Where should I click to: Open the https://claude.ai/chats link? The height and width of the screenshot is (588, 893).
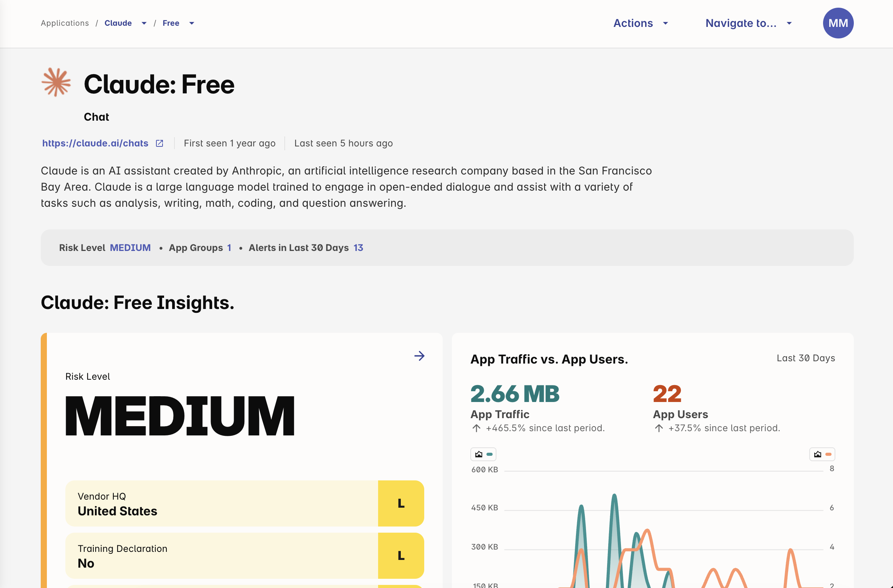(95, 143)
